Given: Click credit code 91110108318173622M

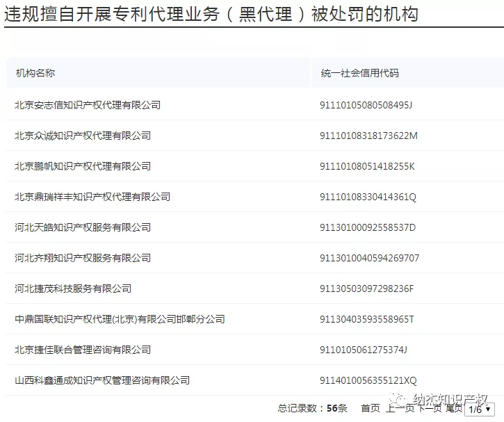Looking at the screenshot, I should tap(368, 136).
